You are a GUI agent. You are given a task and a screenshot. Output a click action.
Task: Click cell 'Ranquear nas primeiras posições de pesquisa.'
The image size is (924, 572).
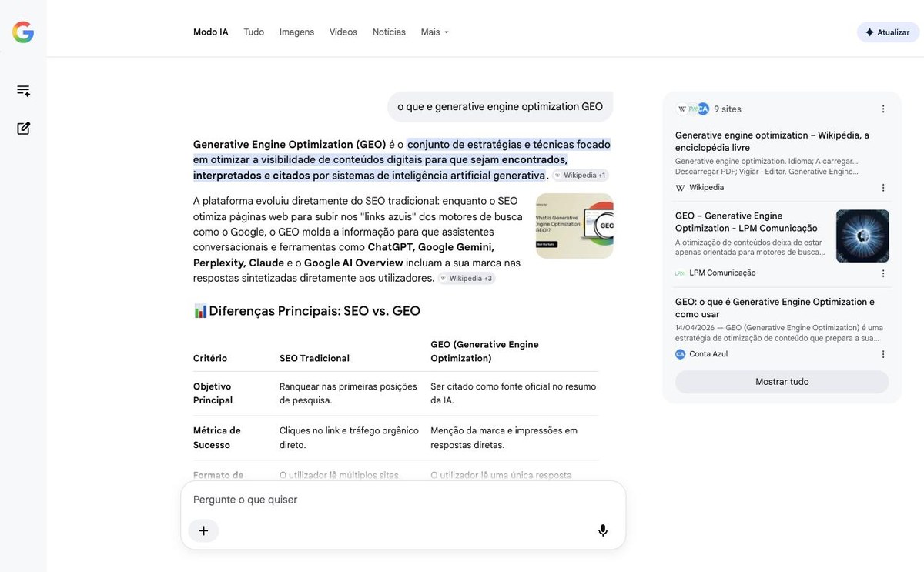click(348, 393)
